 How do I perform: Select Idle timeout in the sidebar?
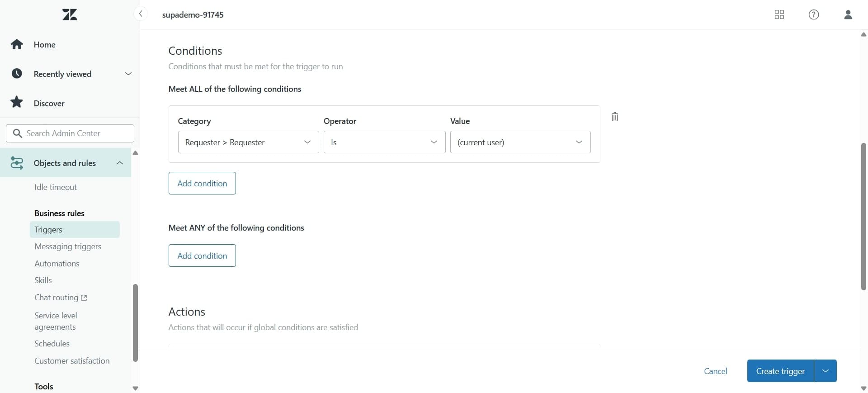click(x=56, y=187)
